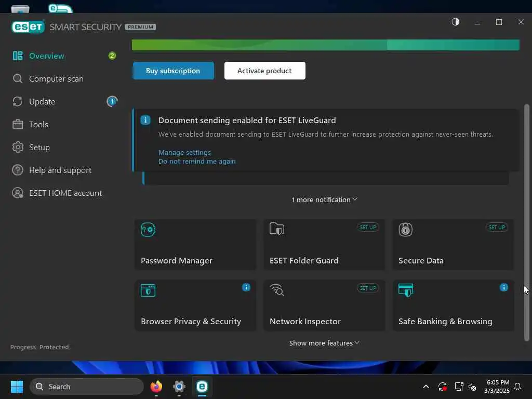Image resolution: width=532 pixels, height=399 pixels.
Task: Click info icon on Safe Banking & Browsing
Action: (504, 287)
